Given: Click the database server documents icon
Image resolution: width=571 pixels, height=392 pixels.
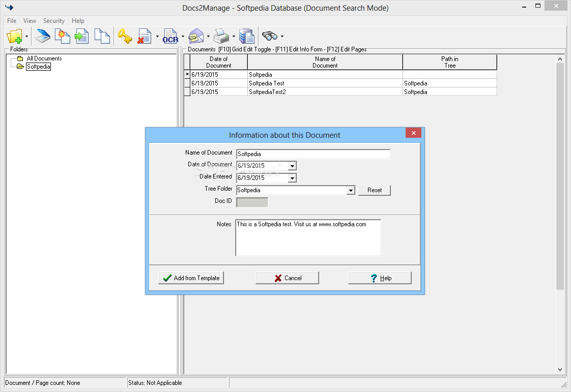Looking at the screenshot, I should tap(247, 37).
